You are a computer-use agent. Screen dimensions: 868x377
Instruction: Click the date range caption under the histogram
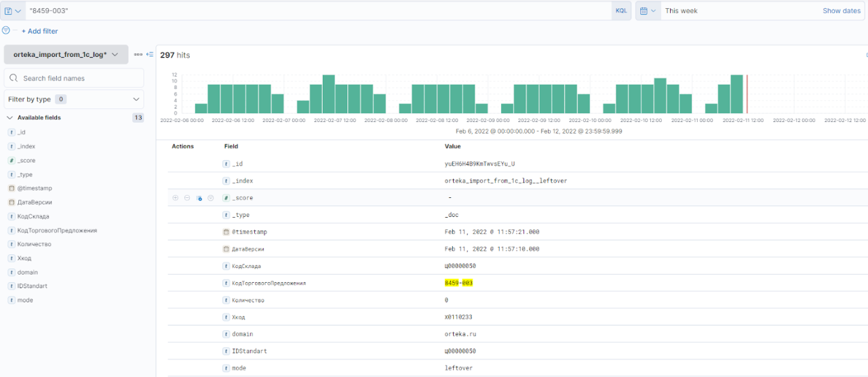tap(539, 132)
